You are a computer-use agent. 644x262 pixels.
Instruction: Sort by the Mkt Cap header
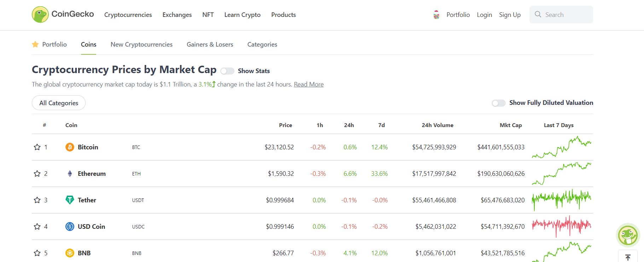click(x=511, y=125)
